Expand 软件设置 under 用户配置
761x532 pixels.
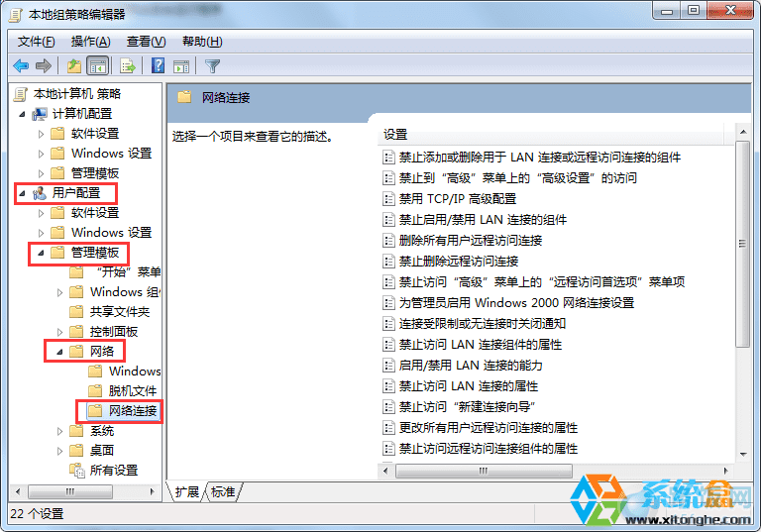tap(41, 213)
